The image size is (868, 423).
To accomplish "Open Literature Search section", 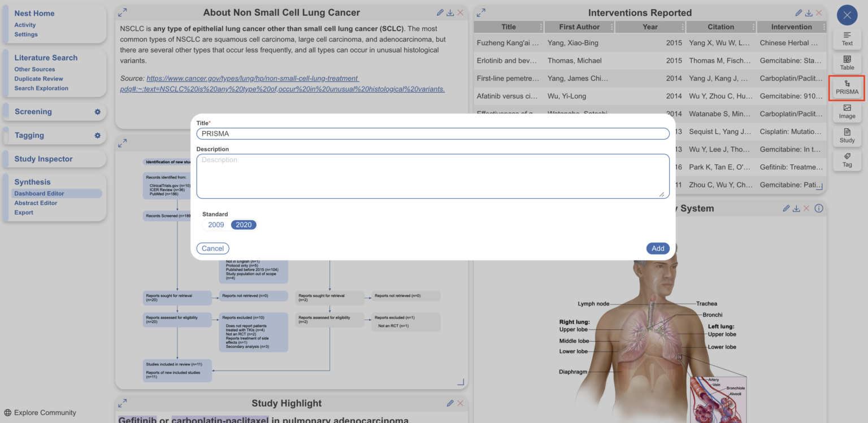I will [x=46, y=58].
